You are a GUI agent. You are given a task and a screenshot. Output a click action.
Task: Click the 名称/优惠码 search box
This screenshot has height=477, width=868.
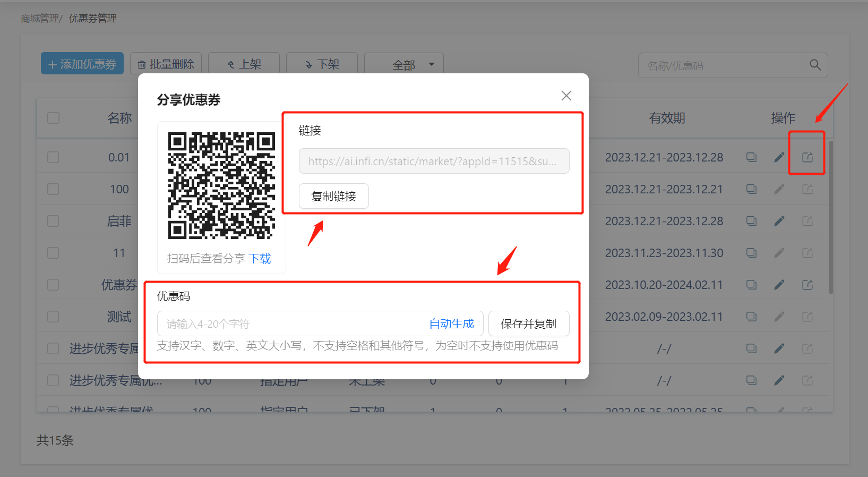[x=720, y=65]
